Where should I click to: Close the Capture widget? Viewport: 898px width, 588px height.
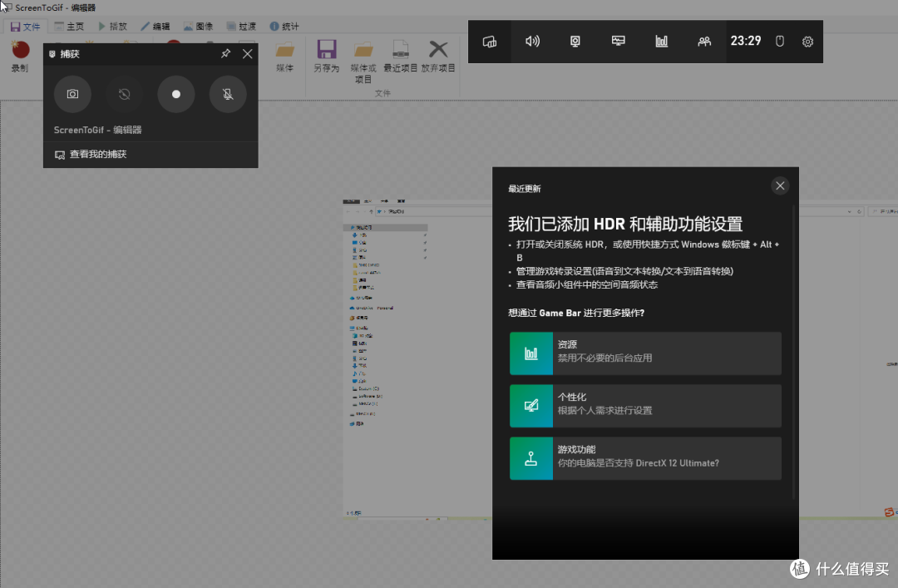click(248, 53)
